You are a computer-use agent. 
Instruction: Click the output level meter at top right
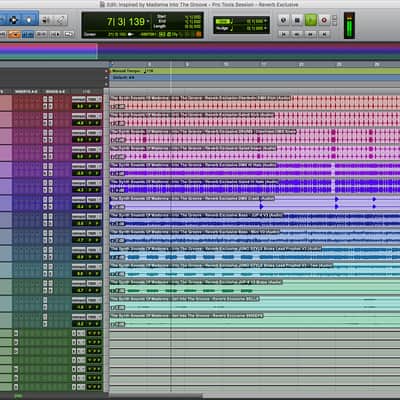tap(349, 25)
